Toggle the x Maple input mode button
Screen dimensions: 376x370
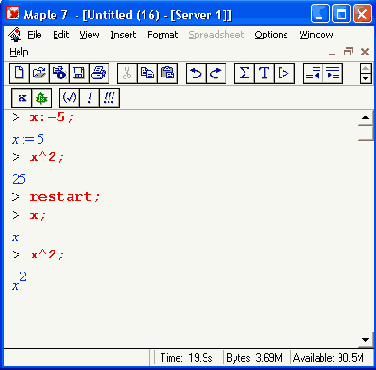click(x=22, y=98)
